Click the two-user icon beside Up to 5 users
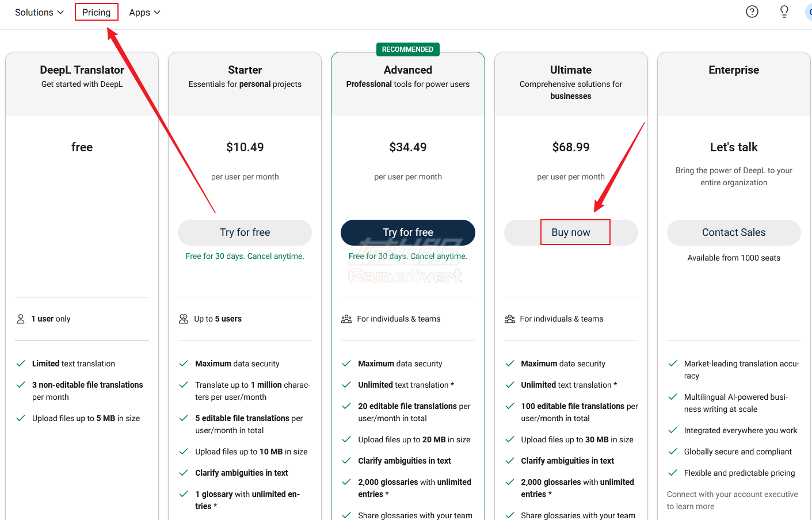The height and width of the screenshot is (520, 812). click(x=184, y=319)
